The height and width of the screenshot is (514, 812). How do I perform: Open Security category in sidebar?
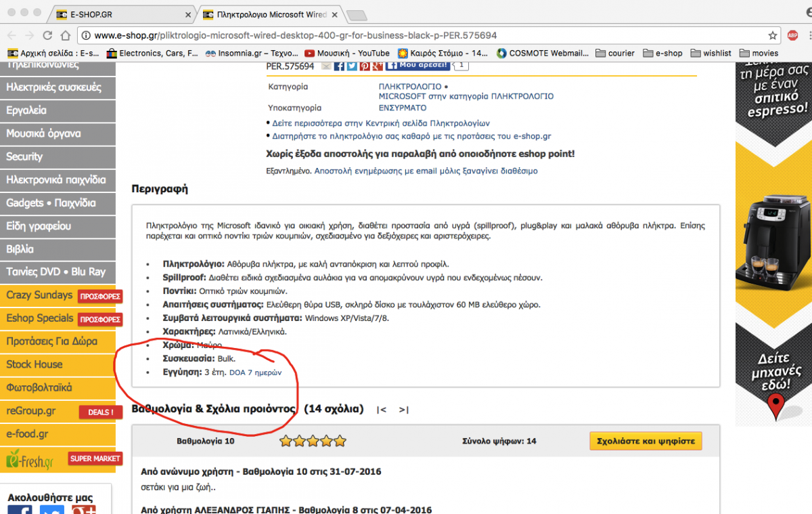(x=58, y=156)
